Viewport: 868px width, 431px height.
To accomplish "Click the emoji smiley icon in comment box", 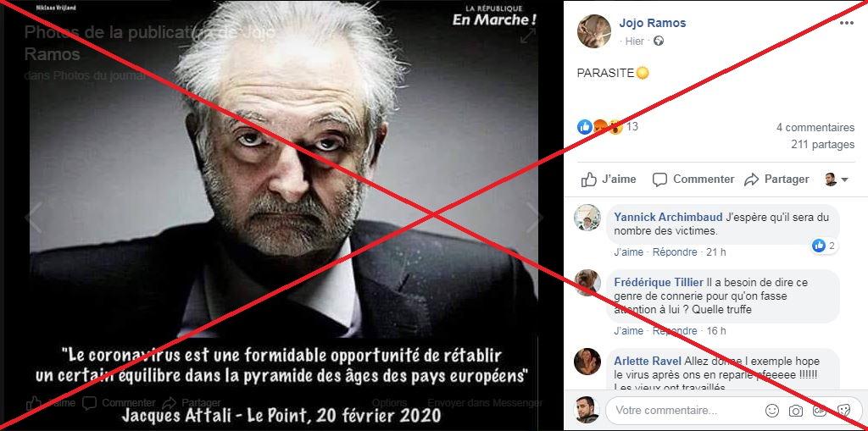I will [x=771, y=411].
